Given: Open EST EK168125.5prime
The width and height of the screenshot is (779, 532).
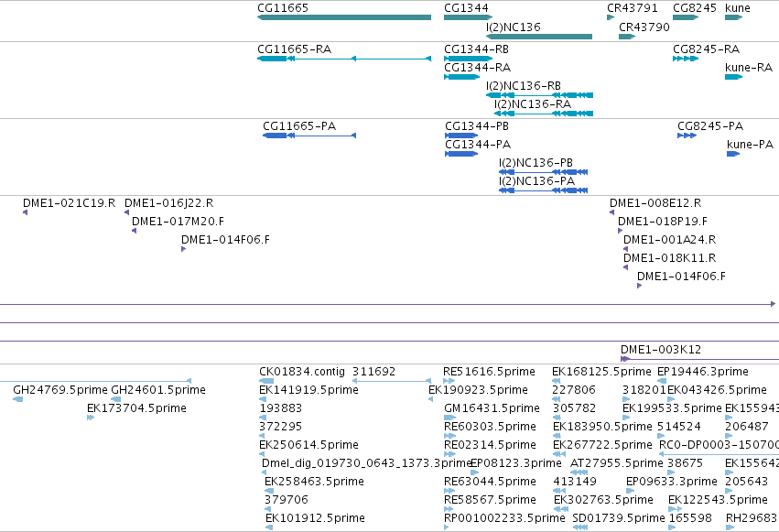Looking at the screenshot, I should click(601, 372).
